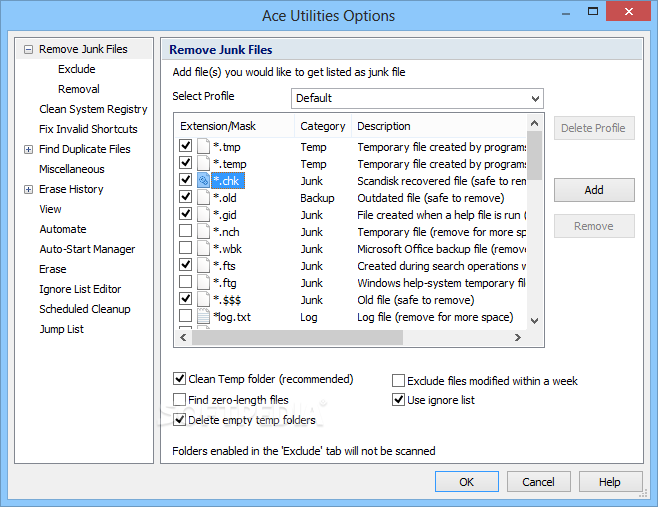Open Help for this dialog

pyautogui.click(x=611, y=481)
